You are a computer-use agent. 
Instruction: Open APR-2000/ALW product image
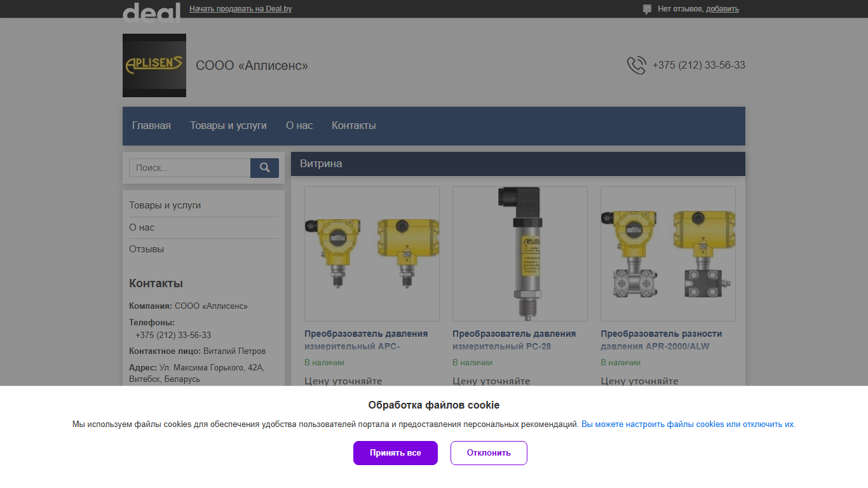click(x=668, y=254)
